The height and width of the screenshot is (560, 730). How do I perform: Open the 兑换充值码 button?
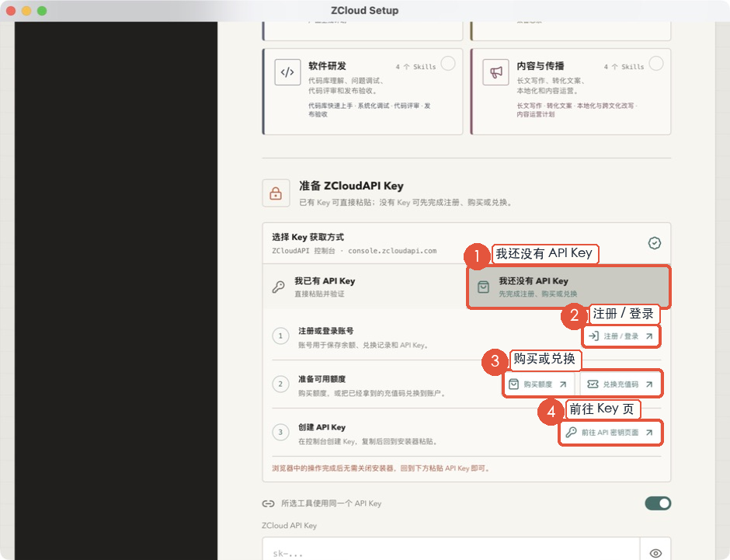click(x=620, y=384)
